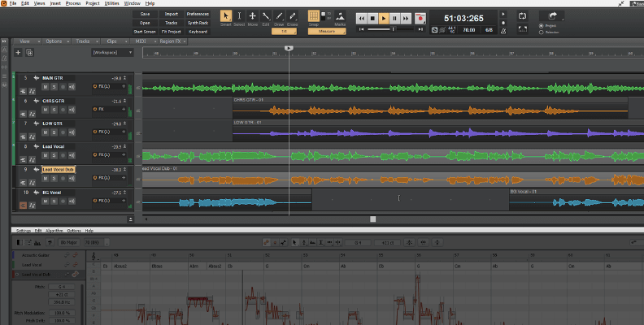This screenshot has height=325, width=644.
Task: Stop playback with the Stop button
Action: tap(372, 18)
